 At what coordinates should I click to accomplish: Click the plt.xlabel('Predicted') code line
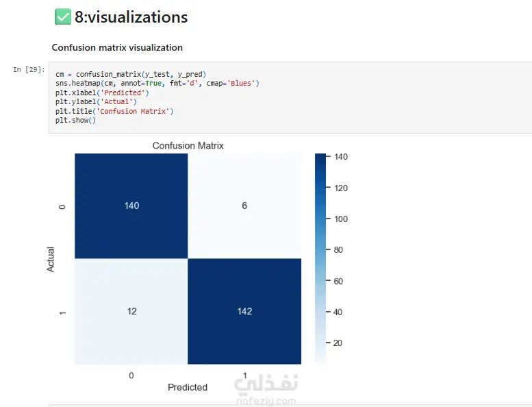pos(103,92)
